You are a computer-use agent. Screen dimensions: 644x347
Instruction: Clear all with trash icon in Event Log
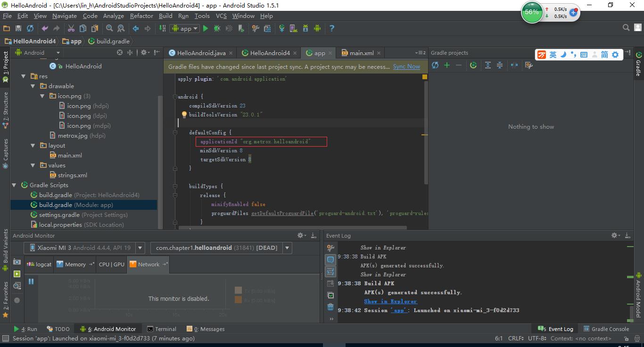click(330, 307)
